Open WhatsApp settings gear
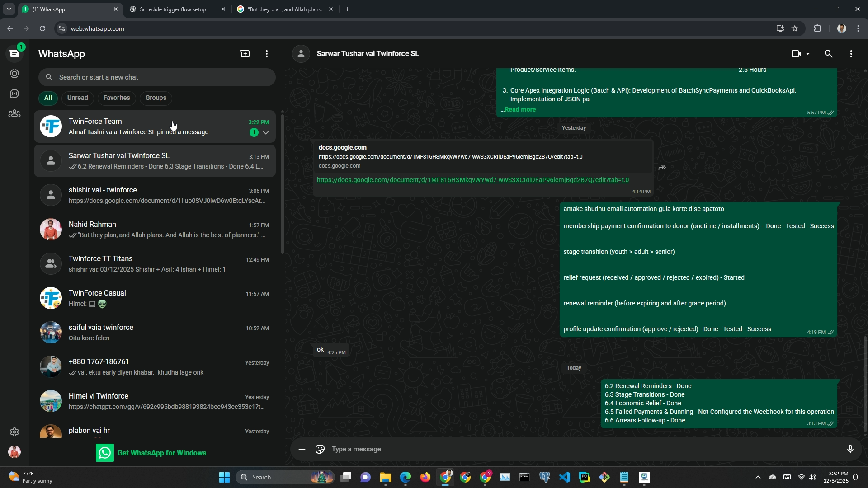Viewport: 868px width, 488px height. 14,432
